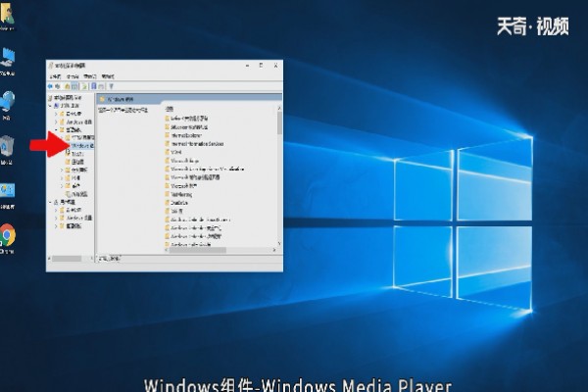The width and height of the screenshot is (588, 392).
Task: Click the Filter funnel toolbar icon
Action: [111, 86]
